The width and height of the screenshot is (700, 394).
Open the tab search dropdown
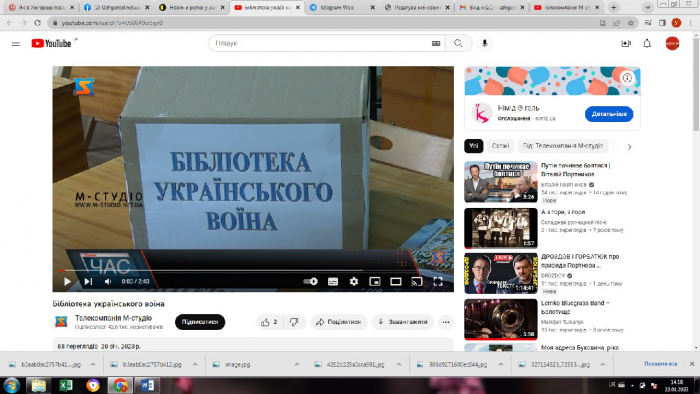click(x=647, y=8)
